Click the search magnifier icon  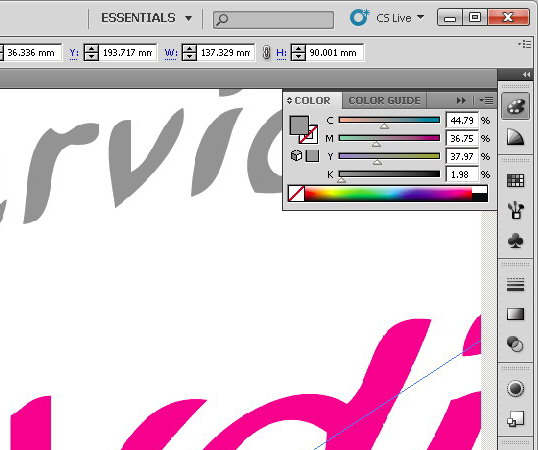point(222,19)
